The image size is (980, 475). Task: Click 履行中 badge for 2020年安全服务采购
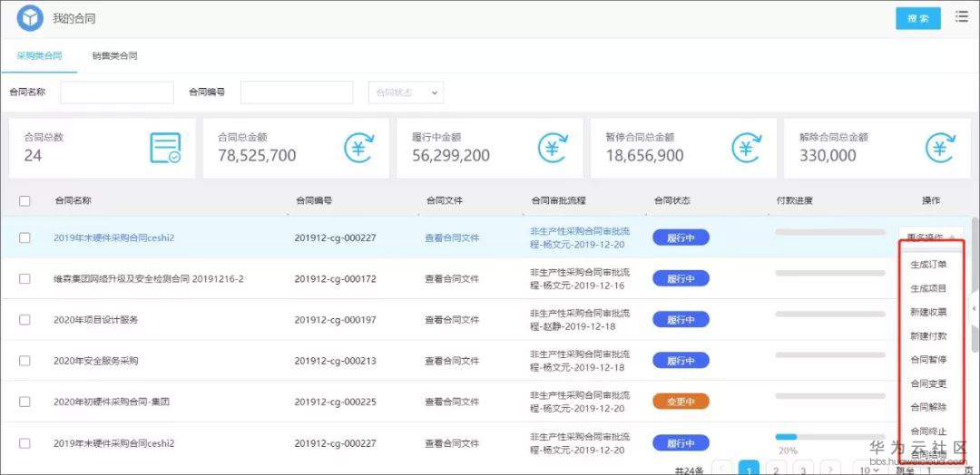tap(681, 360)
